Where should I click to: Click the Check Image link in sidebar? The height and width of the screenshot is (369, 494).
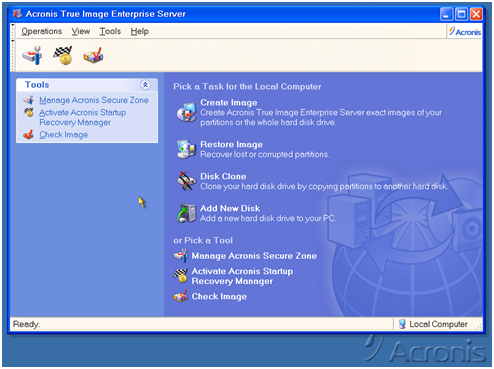pos(63,135)
